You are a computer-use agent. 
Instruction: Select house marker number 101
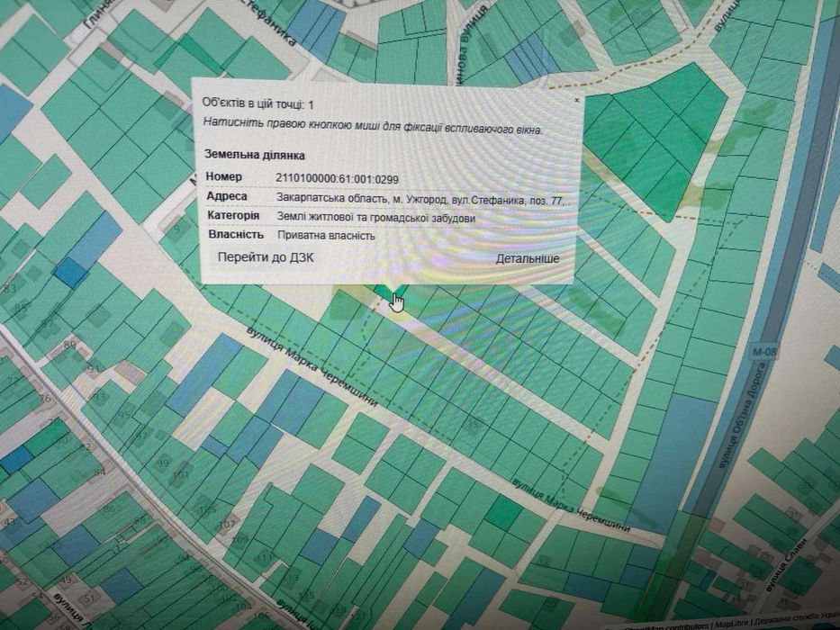click(x=181, y=473)
